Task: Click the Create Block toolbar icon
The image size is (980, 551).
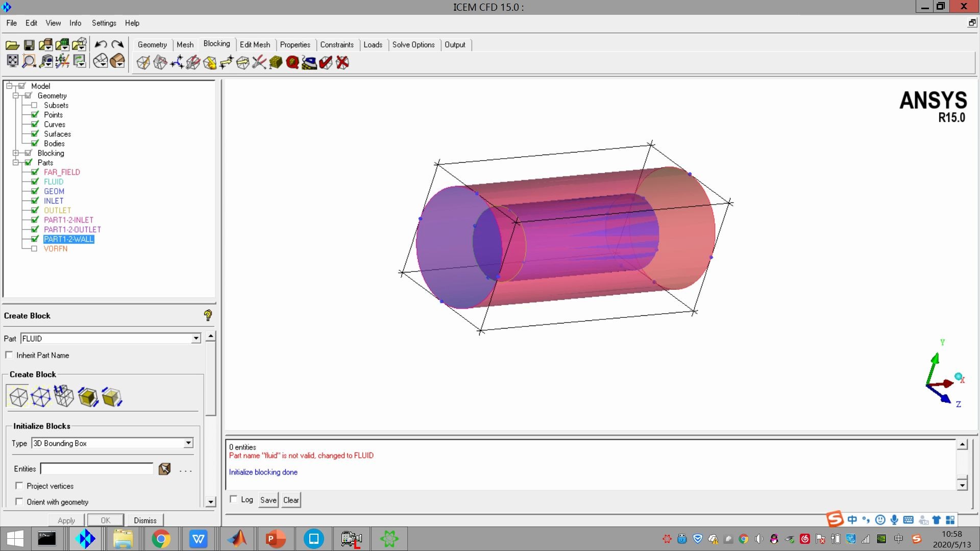Action: [x=143, y=63]
